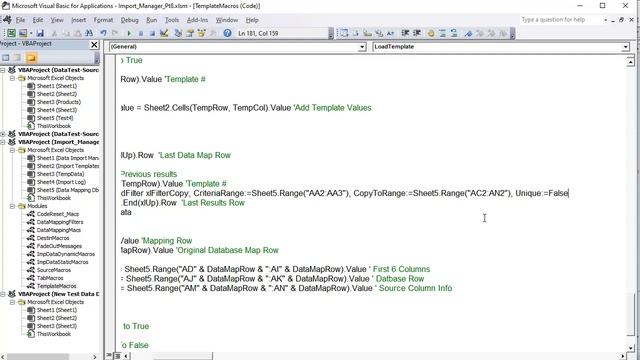Open the Edit menu

[x=38, y=20]
